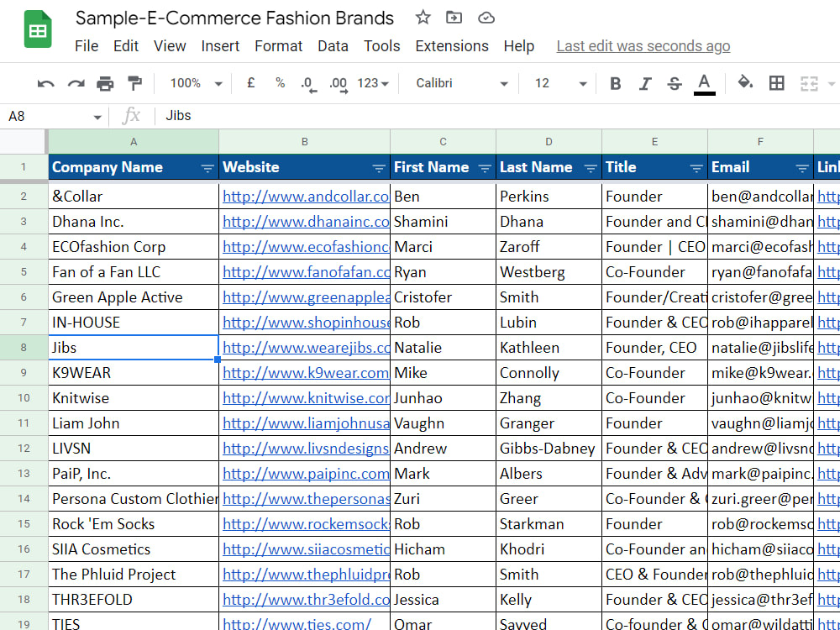Open the Extensions menu
The width and height of the screenshot is (840, 630).
[x=452, y=46]
